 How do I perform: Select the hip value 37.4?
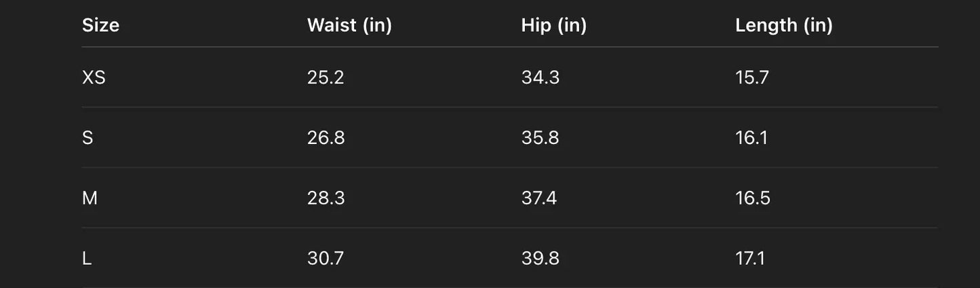point(538,198)
